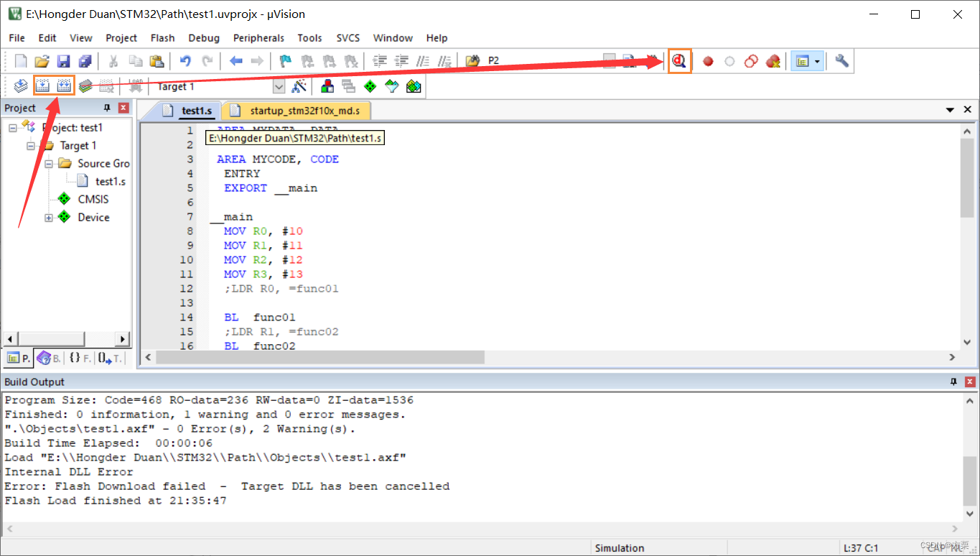Viewport: 980px width, 556px height.
Task: Collapse the Target 1 tree node
Action: click(x=31, y=145)
